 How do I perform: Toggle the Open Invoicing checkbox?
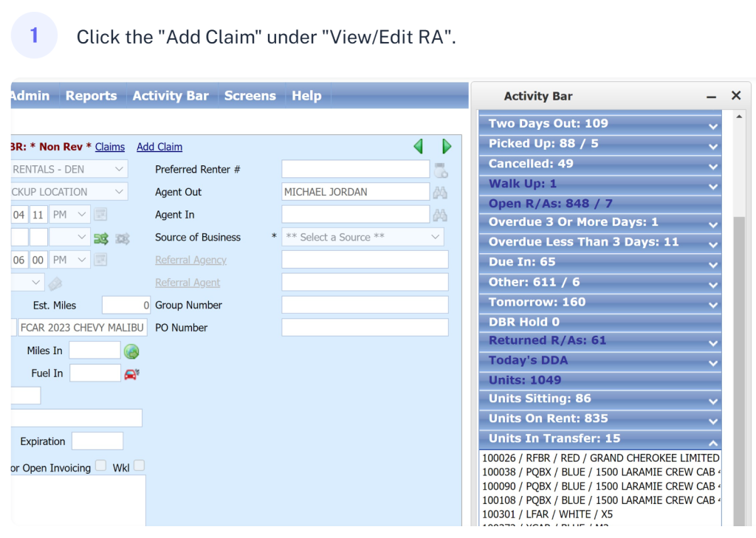[x=101, y=466]
